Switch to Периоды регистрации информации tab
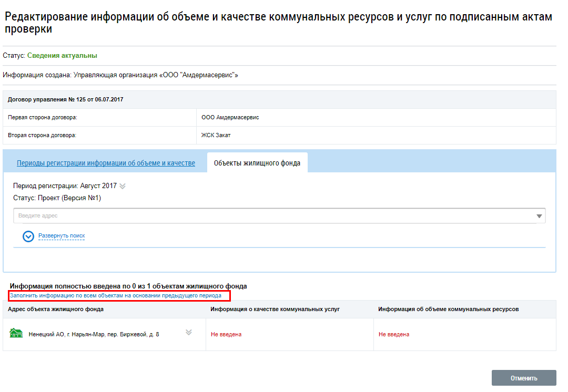The image size is (568, 392). (106, 163)
